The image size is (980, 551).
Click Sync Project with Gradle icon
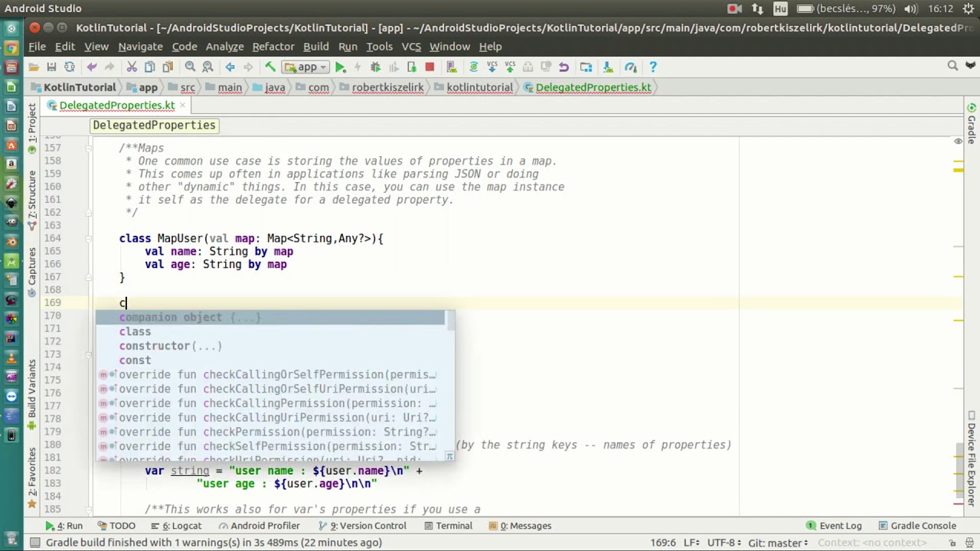coord(473,67)
